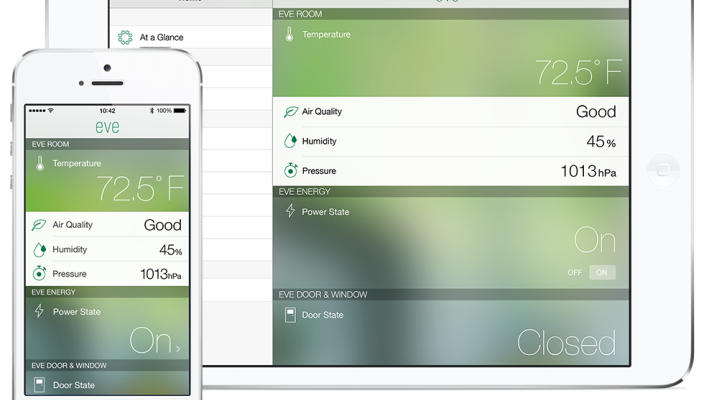Image resolution: width=704 pixels, height=400 pixels.
Task: Select the ON segment of power switch
Action: (602, 272)
